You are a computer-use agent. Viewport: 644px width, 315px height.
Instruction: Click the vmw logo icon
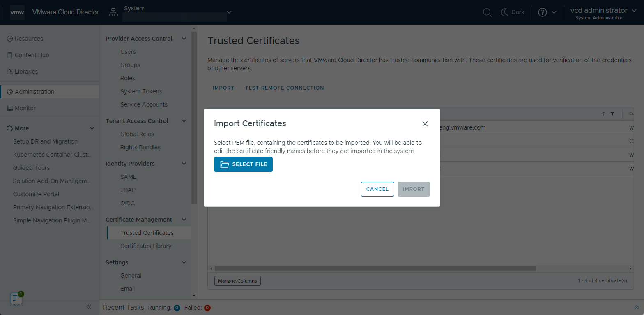[17, 12]
